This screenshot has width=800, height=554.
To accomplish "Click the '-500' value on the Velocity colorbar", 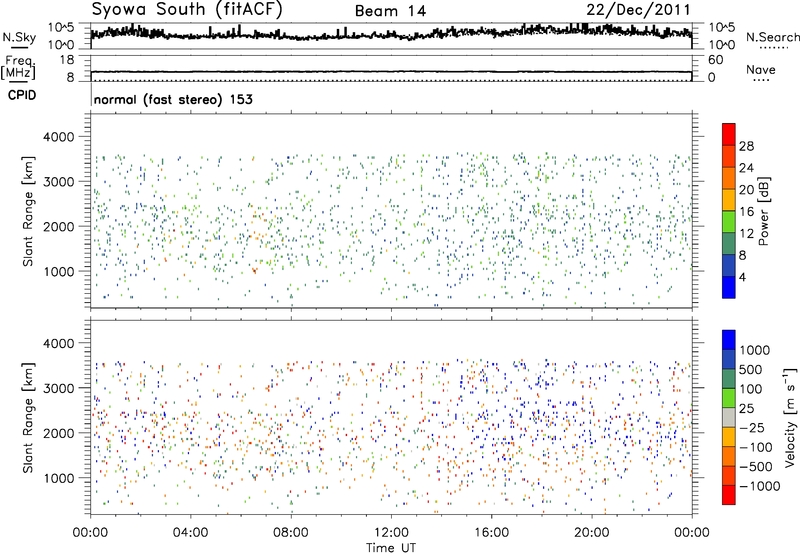I will (x=756, y=467).
